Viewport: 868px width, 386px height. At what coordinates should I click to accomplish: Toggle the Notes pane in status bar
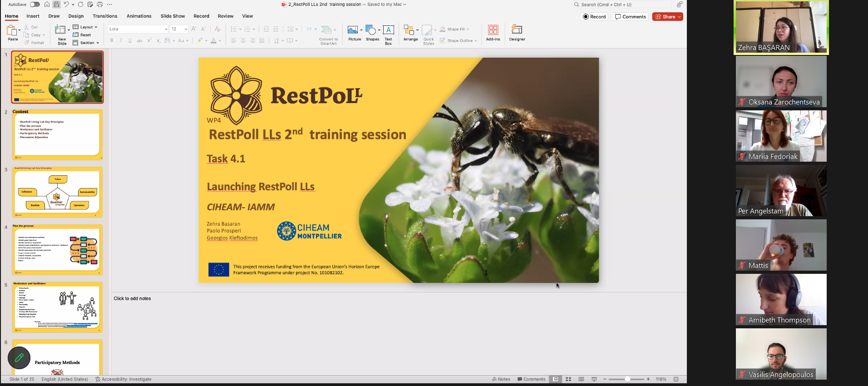point(501,379)
